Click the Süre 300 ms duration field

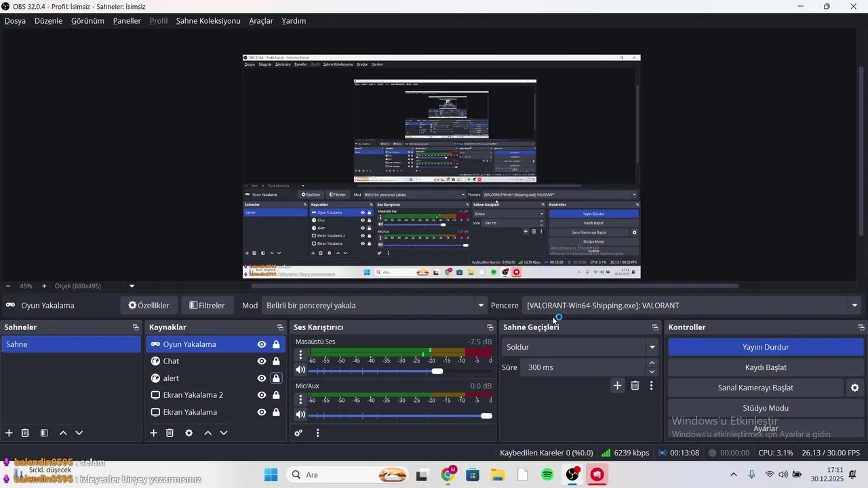(583, 367)
